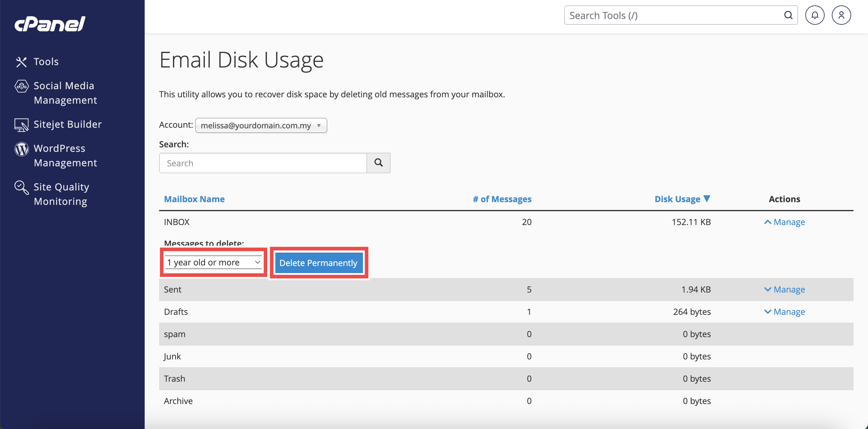
Task: Click the Tools wrench icon
Action: [x=21, y=62]
